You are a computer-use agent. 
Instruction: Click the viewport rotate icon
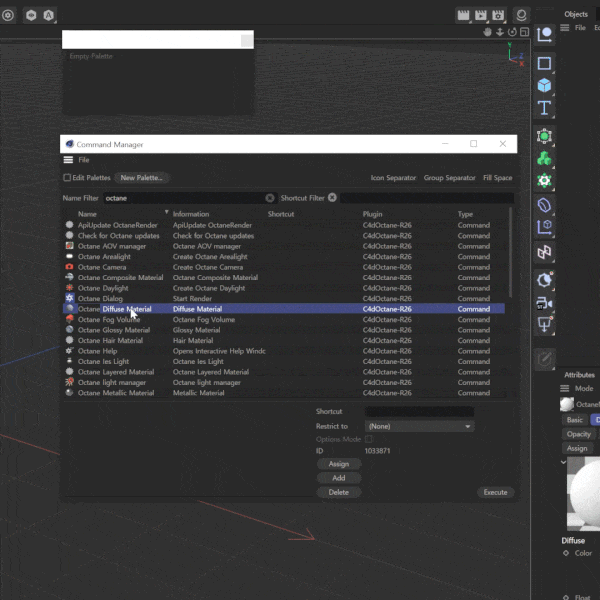pyautogui.click(x=512, y=32)
